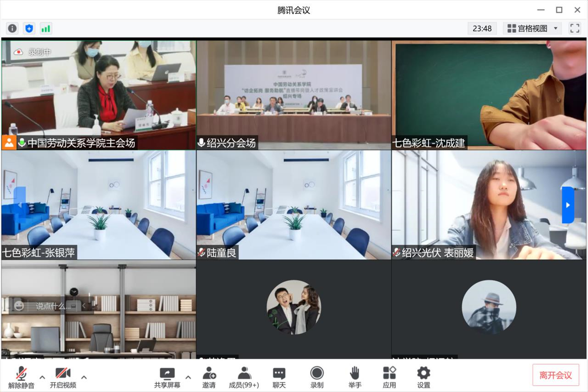Image resolution: width=588 pixels, height=392 pixels.
Task: Click the avatar with hat tile
Action: (x=489, y=307)
